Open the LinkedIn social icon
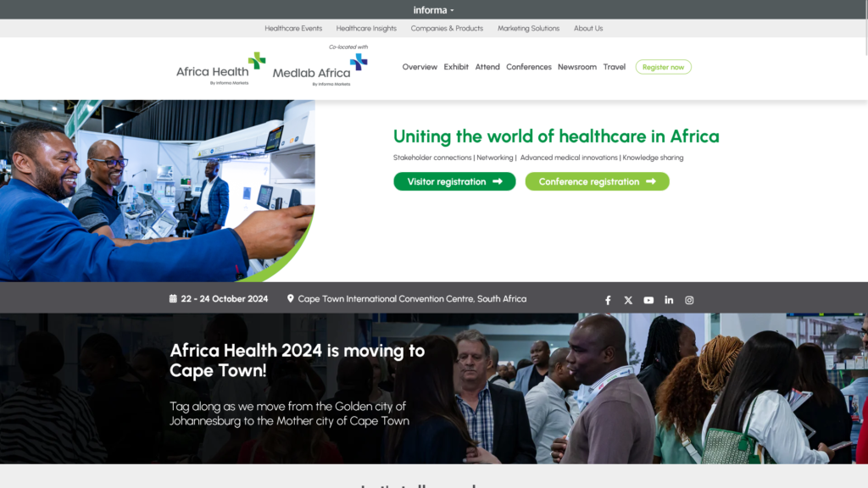The image size is (868, 488). [x=669, y=300]
